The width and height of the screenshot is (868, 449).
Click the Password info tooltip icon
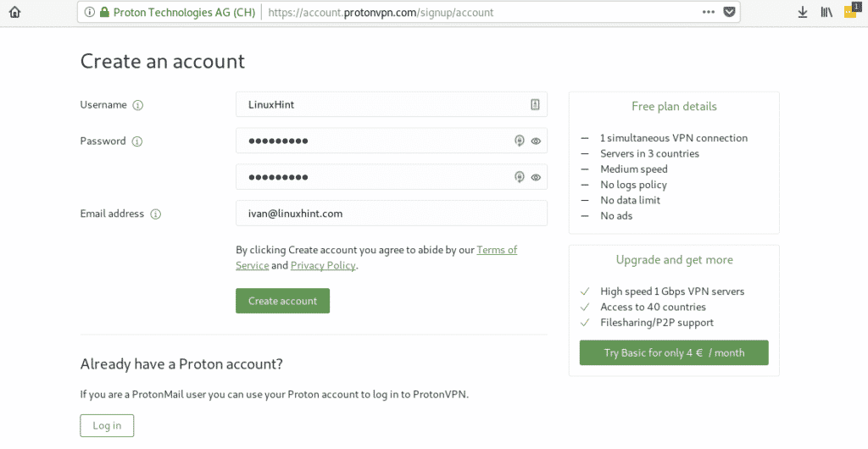pos(136,141)
